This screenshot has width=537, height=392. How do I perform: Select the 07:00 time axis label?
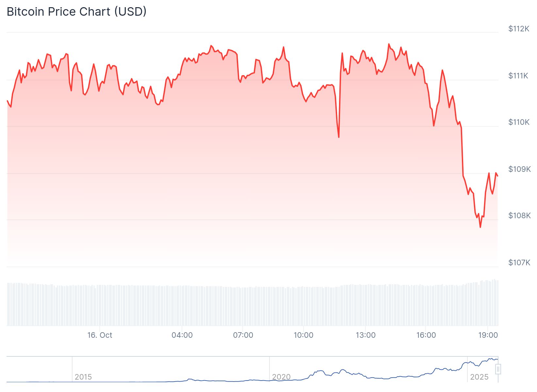(243, 335)
